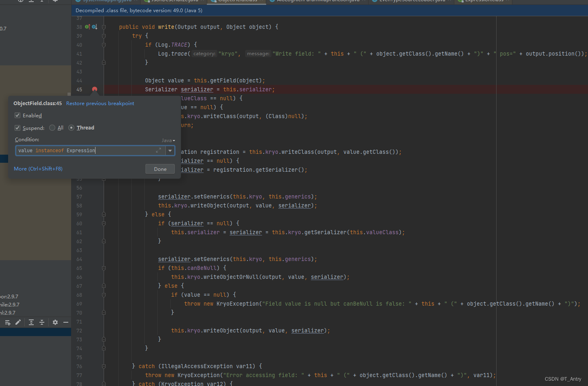Click the pencil edit icon in the left panel toolbar
Screen dimensions: 588x386
point(18,322)
